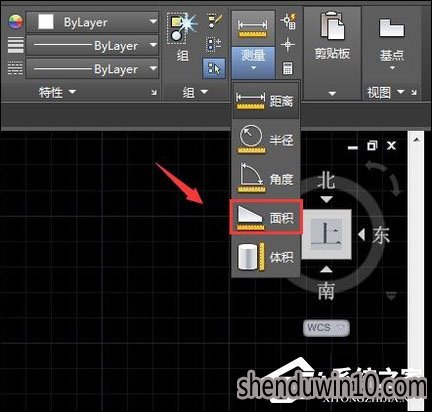Pick the 半径 (Radius) measure tool
432x412 pixels.
tap(266, 139)
